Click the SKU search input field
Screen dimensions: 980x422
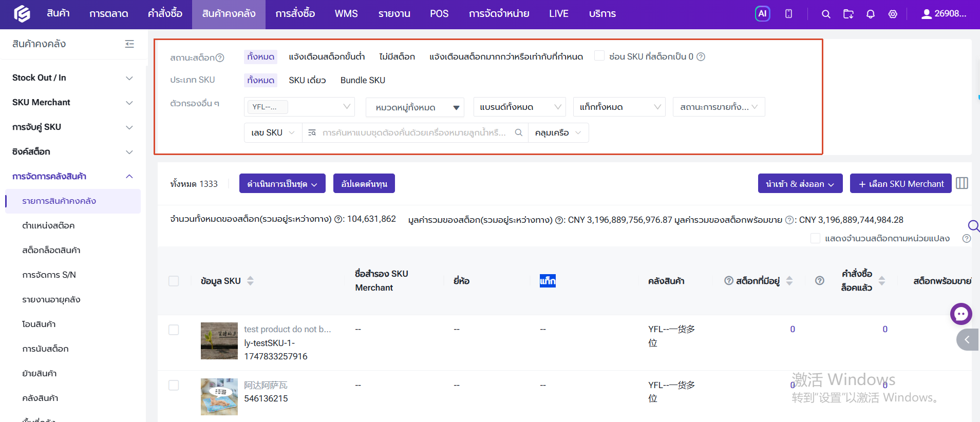coord(414,132)
